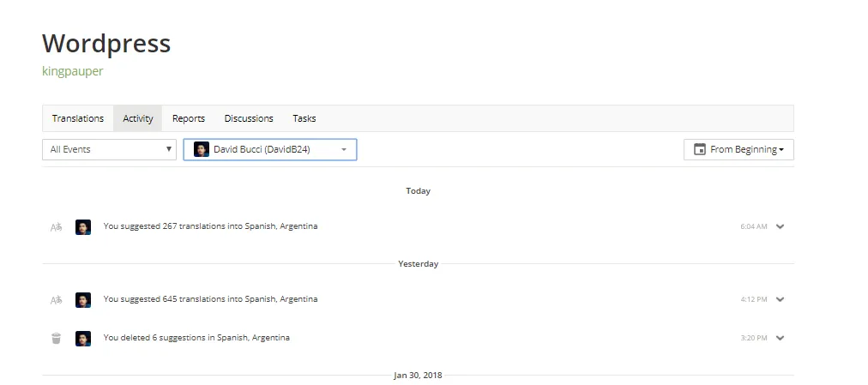Open the Discussions tab
Viewport: 868px width, 385px height.
249,118
